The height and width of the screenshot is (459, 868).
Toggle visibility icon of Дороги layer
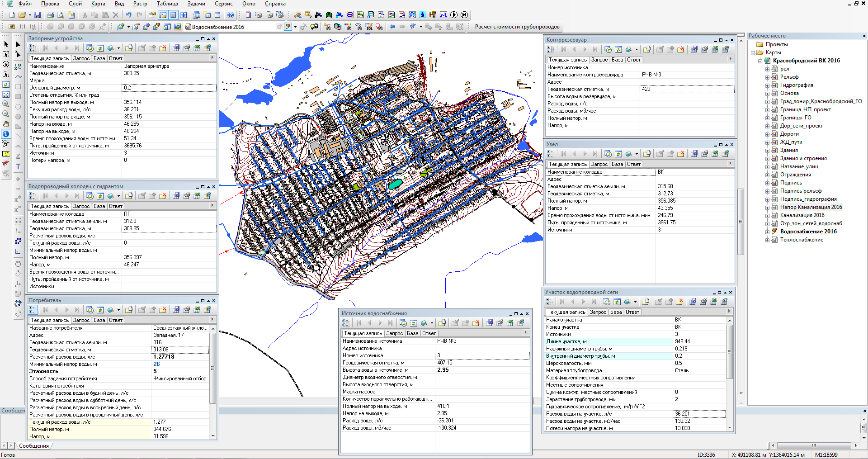[774, 134]
